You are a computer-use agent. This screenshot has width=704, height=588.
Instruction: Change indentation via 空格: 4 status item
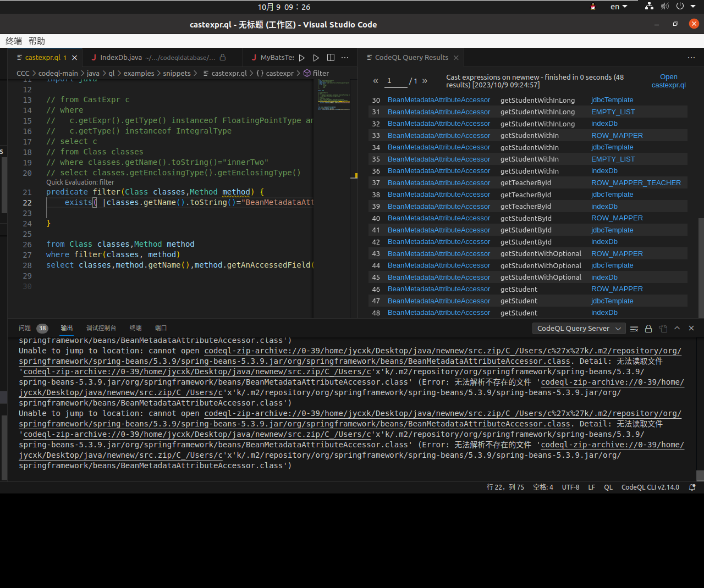pyautogui.click(x=543, y=487)
